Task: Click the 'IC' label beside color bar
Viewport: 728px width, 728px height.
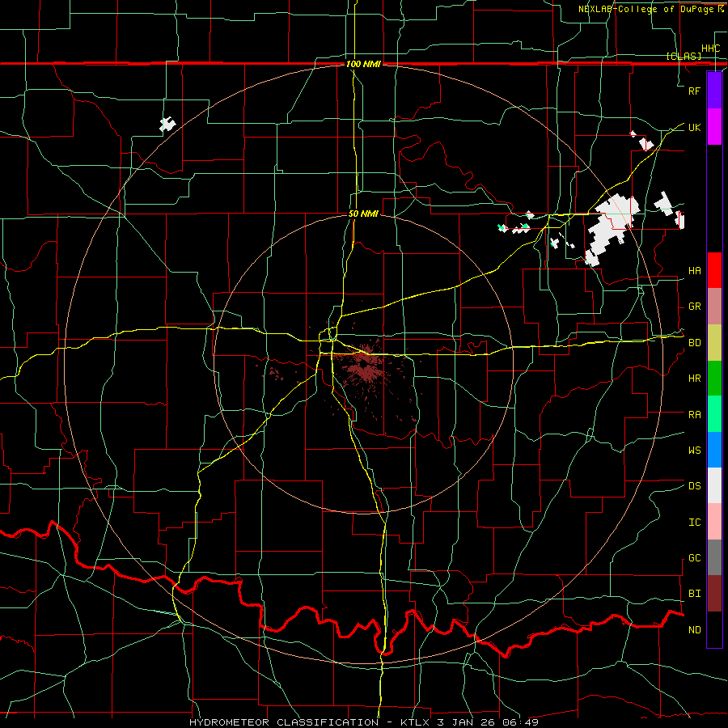Action: click(694, 523)
